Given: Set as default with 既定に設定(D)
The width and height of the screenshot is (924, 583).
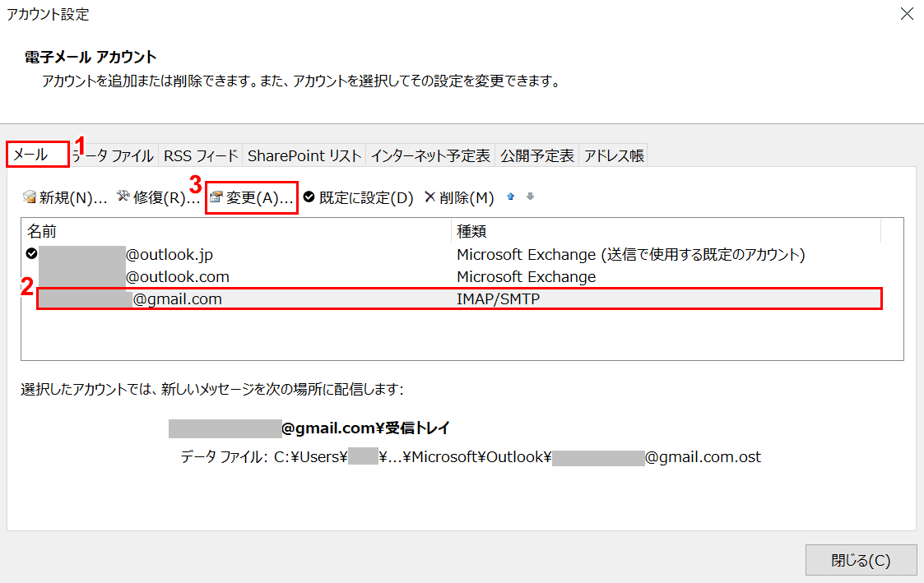Looking at the screenshot, I should point(358,197).
